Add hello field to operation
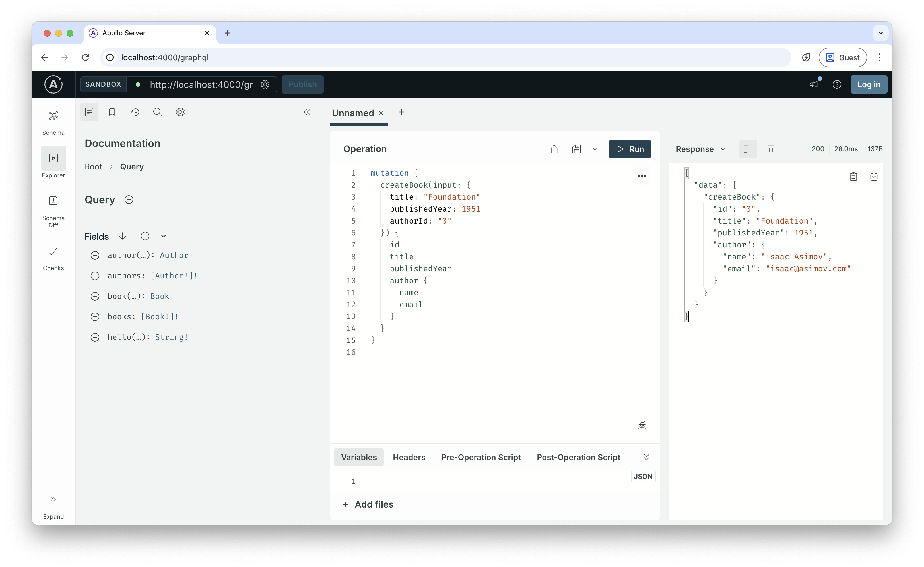This screenshot has width=924, height=567. pyautogui.click(x=95, y=337)
